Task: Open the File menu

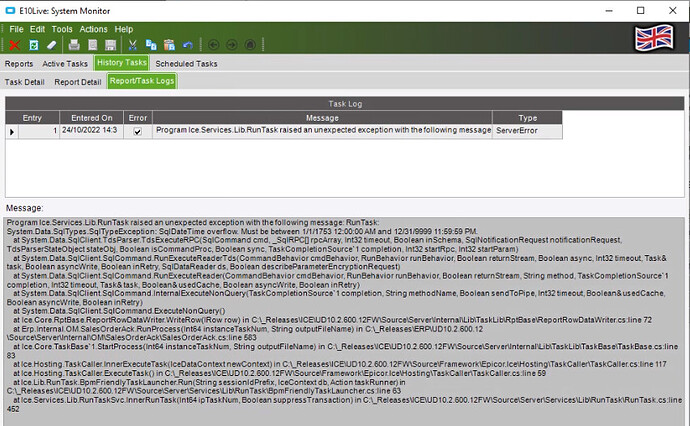Action: coord(16,29)
